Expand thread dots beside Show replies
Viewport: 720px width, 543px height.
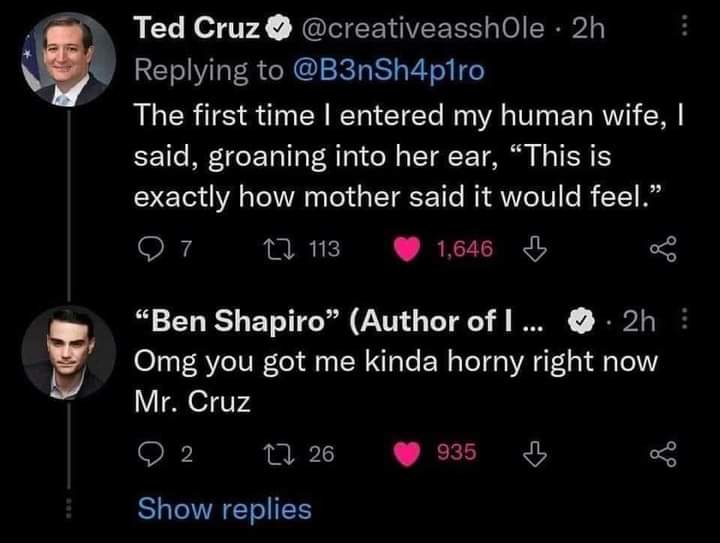(68, 509)
